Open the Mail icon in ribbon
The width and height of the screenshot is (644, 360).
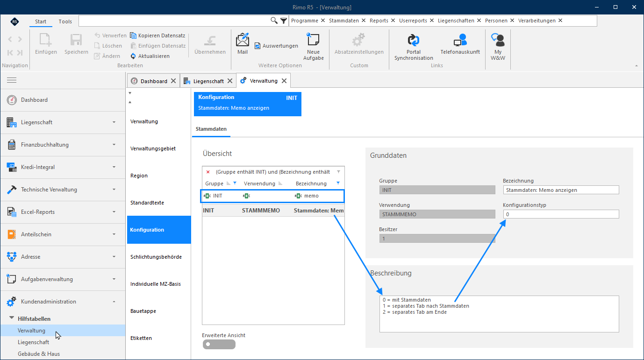point(243,40)
